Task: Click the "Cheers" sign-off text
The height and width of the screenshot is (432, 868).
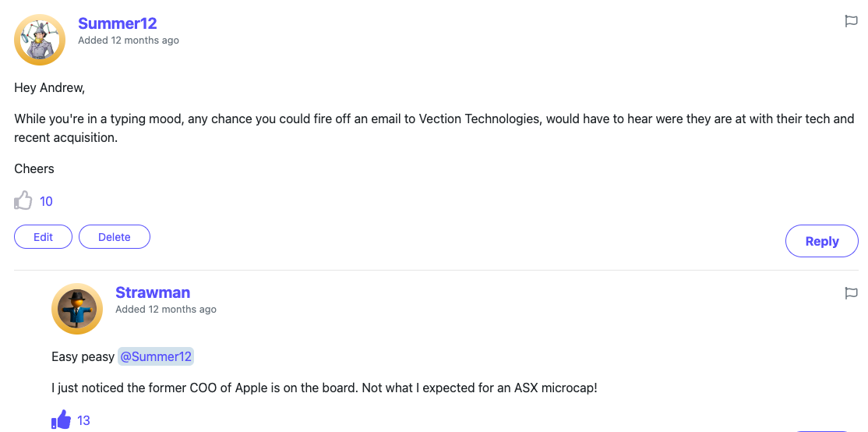Action: tap(34, 168)
